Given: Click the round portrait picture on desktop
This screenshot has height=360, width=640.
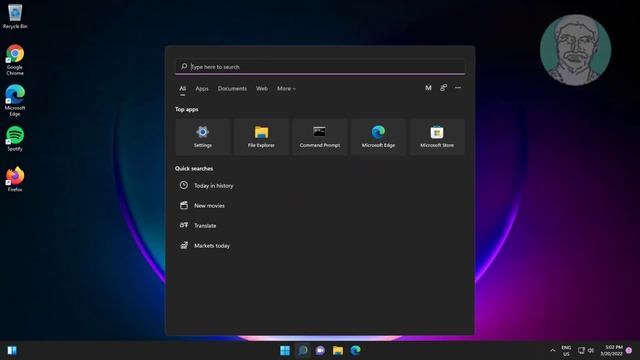Looking at the screenshot, I should pyautogui.click(x=576, y=50).
